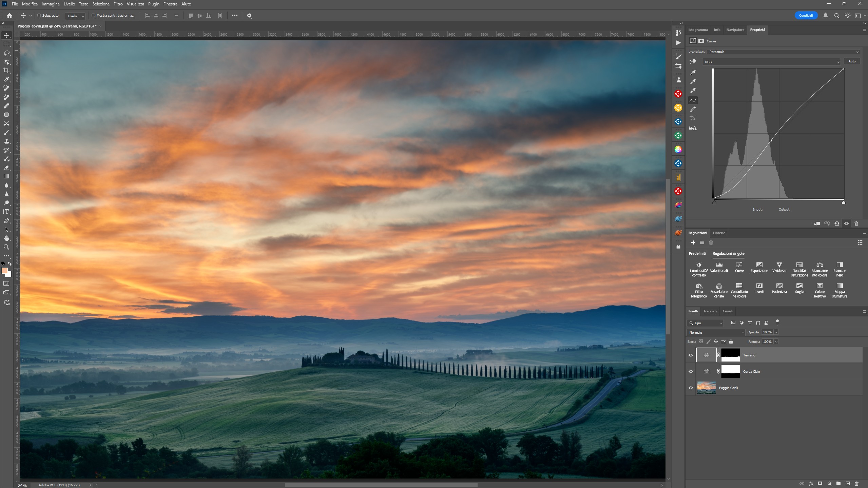The width and height of the screenshot is (868, 488).
Task: Select the Zoom tool
Action: tap(6, 247)
